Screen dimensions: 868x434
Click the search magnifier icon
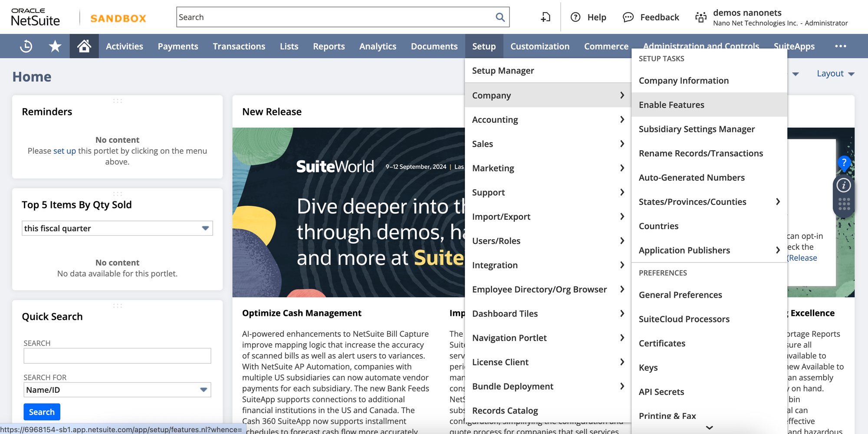[x=500, y=17]
